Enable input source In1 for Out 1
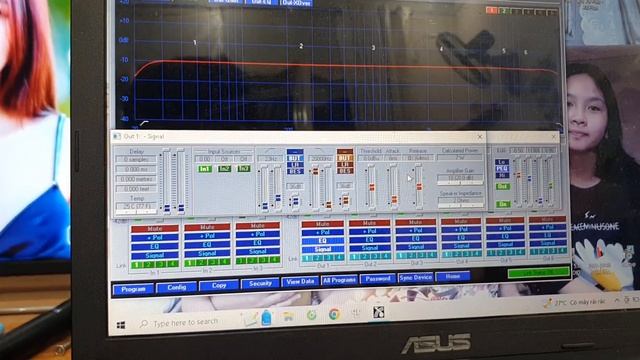 coord(205,169)
